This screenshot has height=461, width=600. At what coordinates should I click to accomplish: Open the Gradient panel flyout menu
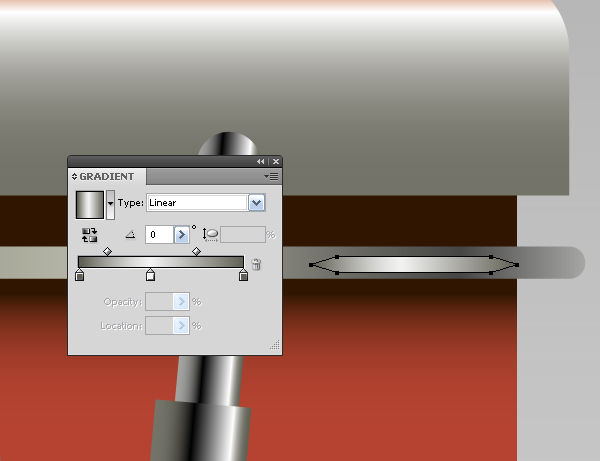click(x=271, y=176)
